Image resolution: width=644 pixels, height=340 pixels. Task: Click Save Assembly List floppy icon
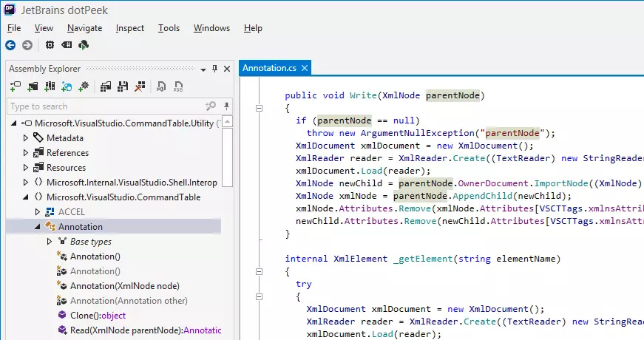click(122, 87)
